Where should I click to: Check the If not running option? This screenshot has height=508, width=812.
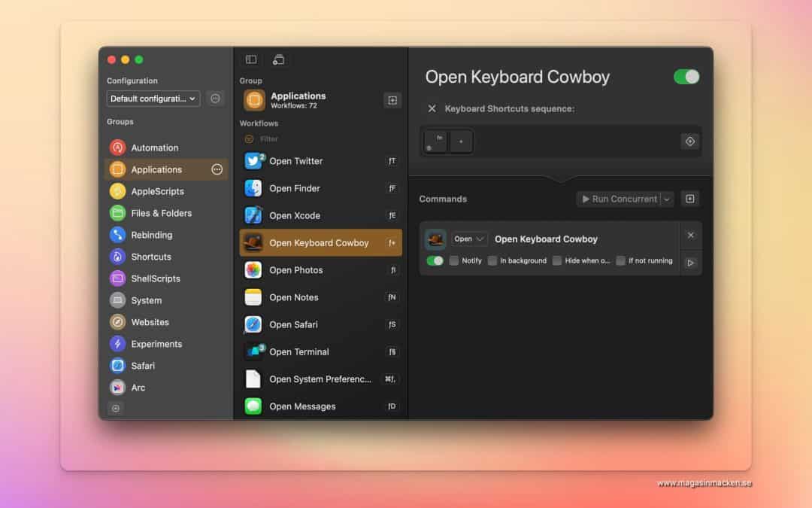point(621,260)
